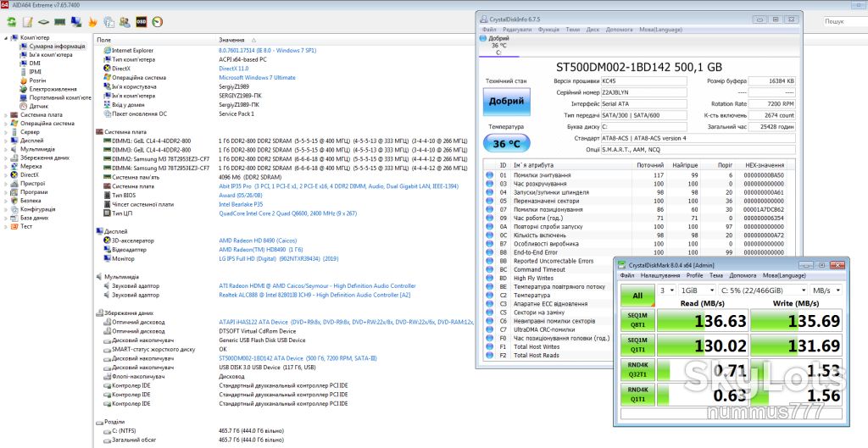Open Profile menu in CrystalDiskMark
The image size is (868, 448).
click(x=694, y=275)
